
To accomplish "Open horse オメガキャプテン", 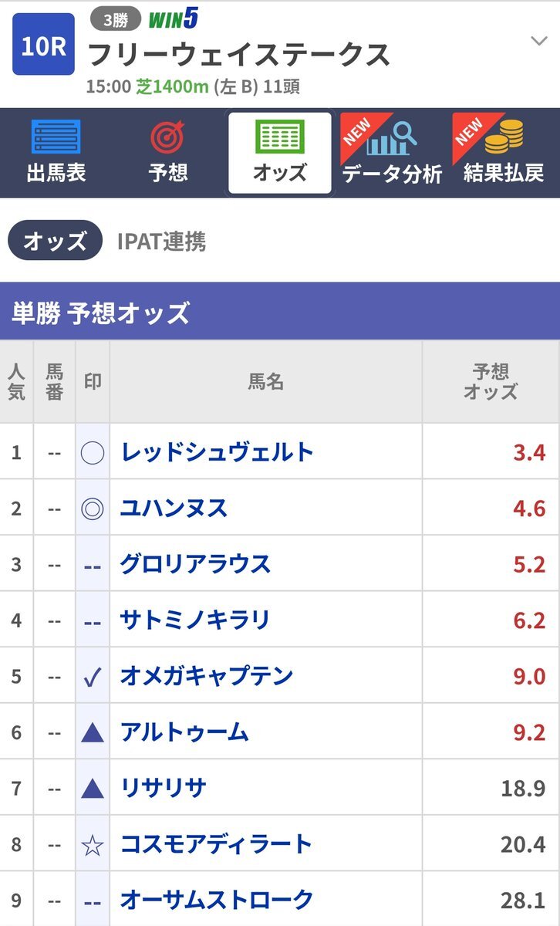I will coord(206,676).
